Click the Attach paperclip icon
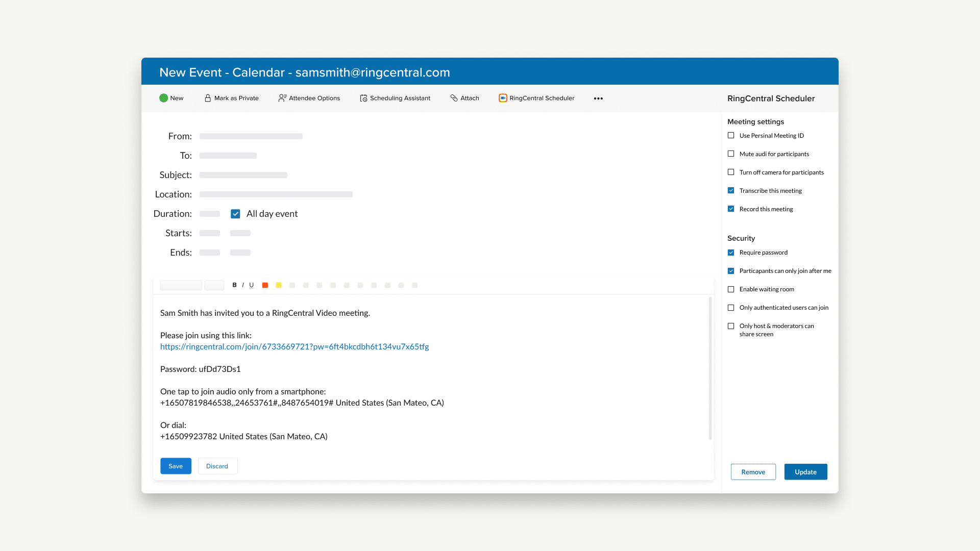 454,98
